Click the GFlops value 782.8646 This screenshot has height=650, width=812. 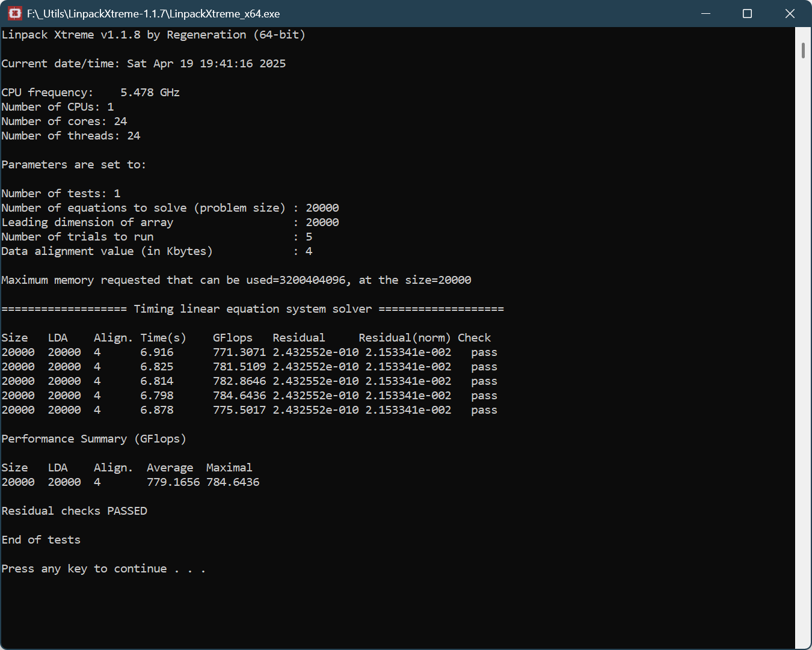click(x=239, y=381)
